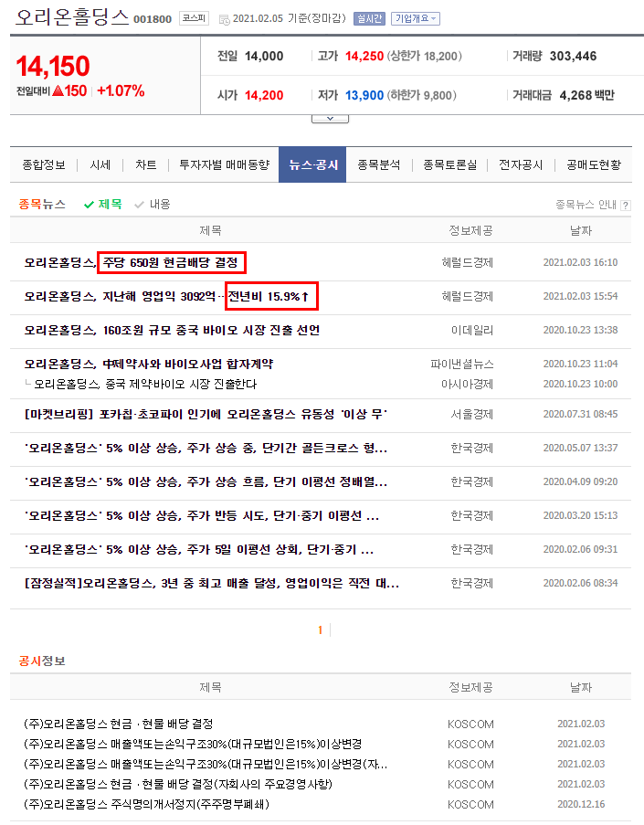644x825 pixels.
Task: Open disclosure 매출액또는손익구조30% 이상변경 without 자회사 note
Action: (x=193, y=744)
